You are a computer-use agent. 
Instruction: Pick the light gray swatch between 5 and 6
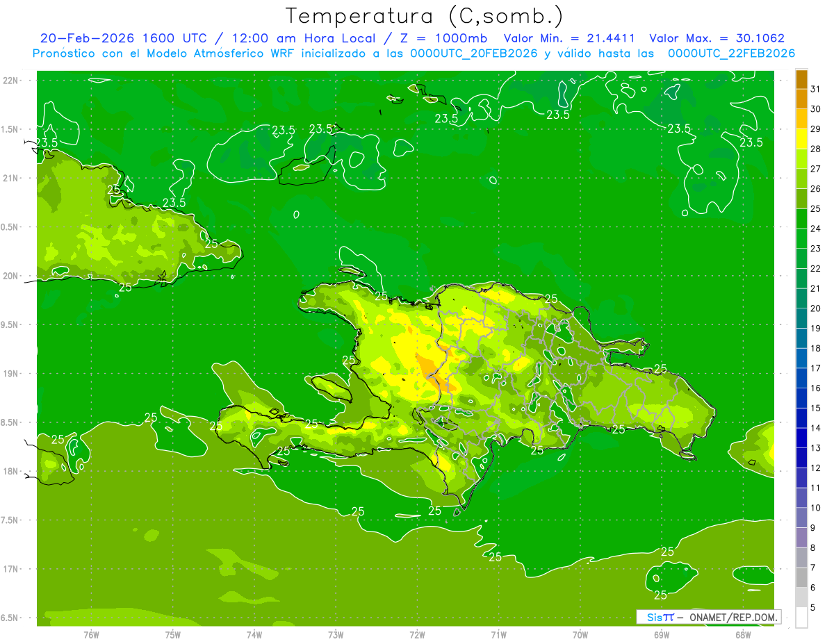(x=801, y=597)
